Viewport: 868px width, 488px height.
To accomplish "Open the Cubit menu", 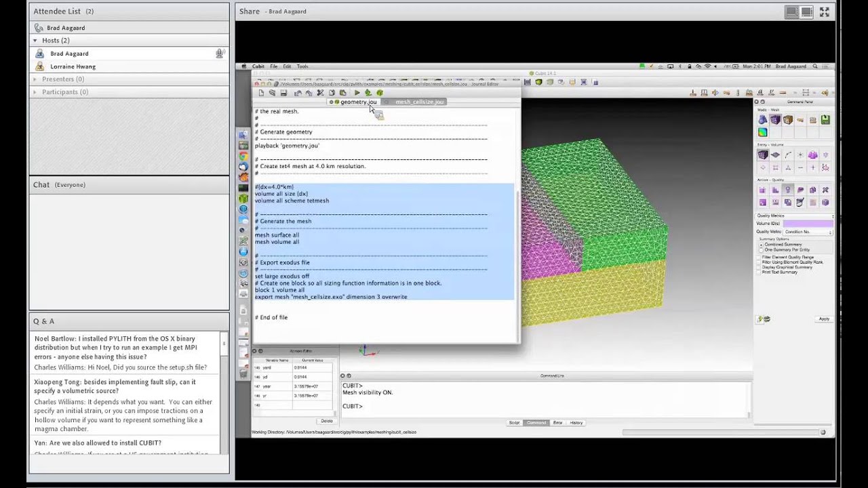I will click(x=258, y=66).
